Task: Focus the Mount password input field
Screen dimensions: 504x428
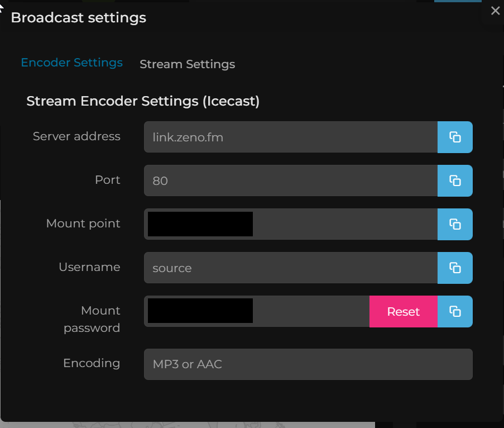Action: point(310,311)
